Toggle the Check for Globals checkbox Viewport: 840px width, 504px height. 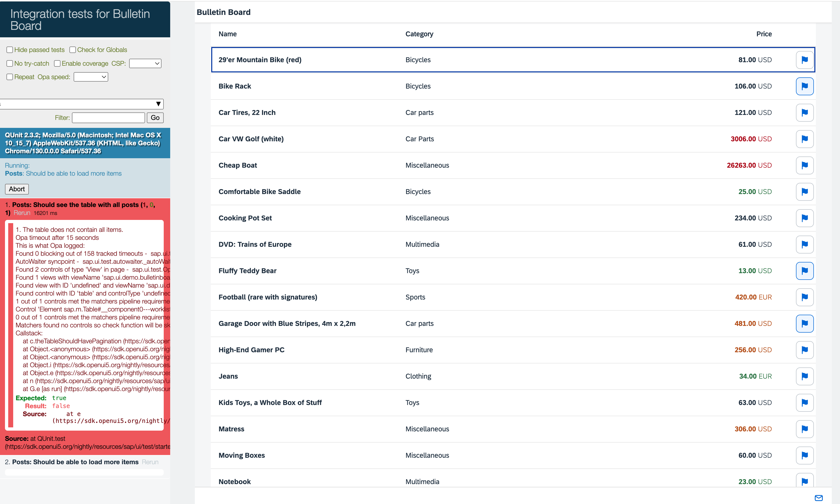[73, 50]
